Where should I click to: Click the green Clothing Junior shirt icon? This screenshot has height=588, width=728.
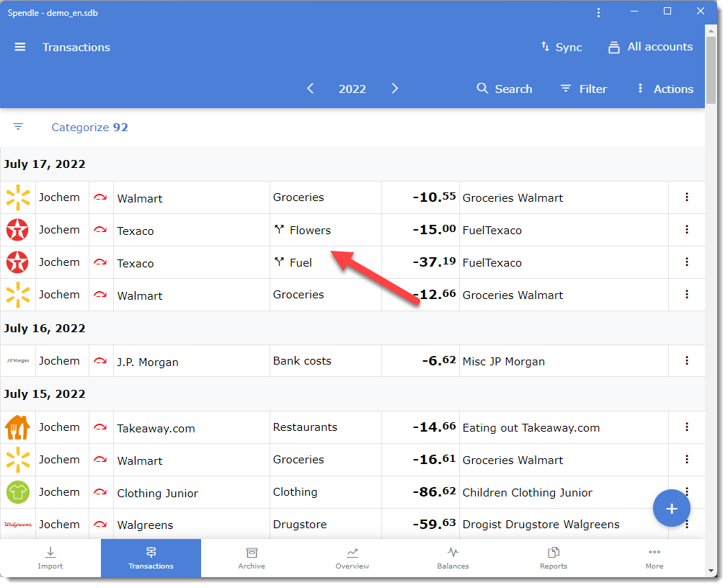[x=17, y=492]
